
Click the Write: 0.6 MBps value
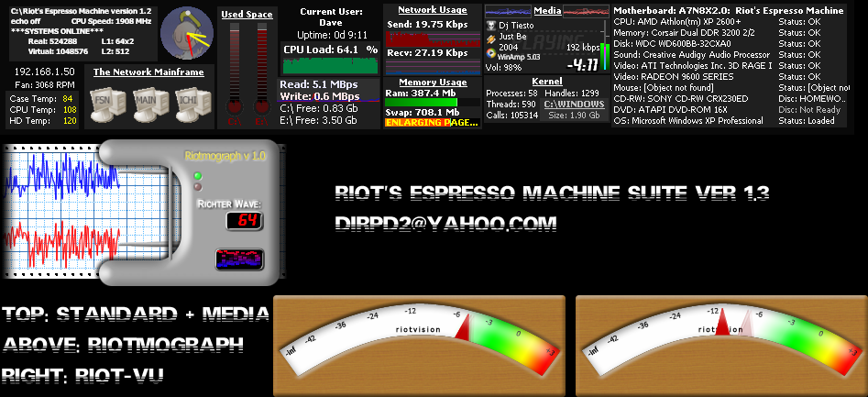[319, 96]
